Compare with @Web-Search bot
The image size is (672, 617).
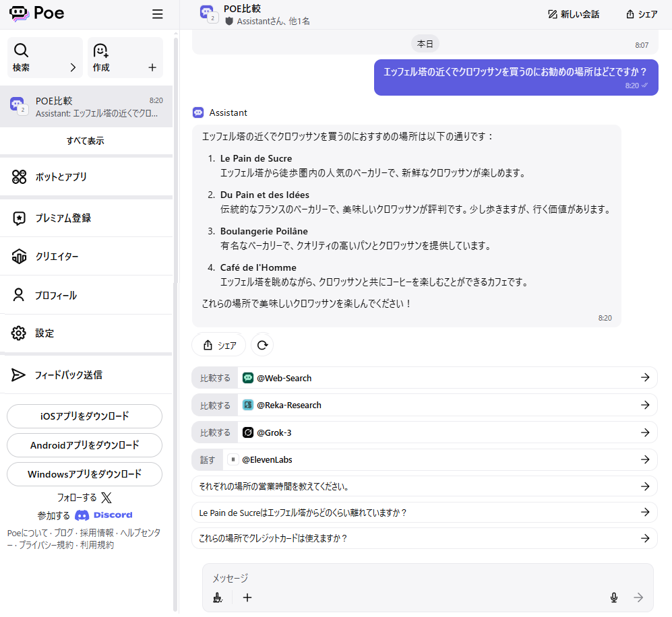(x=424, y=378)
